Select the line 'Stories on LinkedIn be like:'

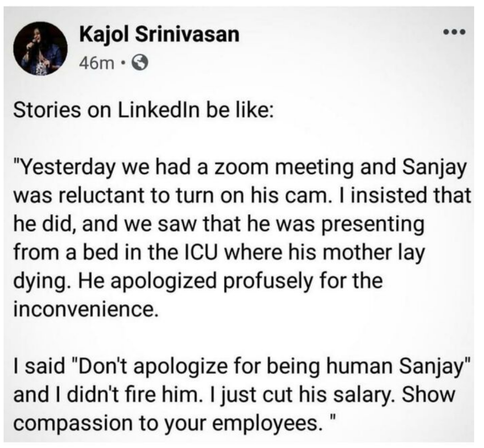tap(143, 111)
